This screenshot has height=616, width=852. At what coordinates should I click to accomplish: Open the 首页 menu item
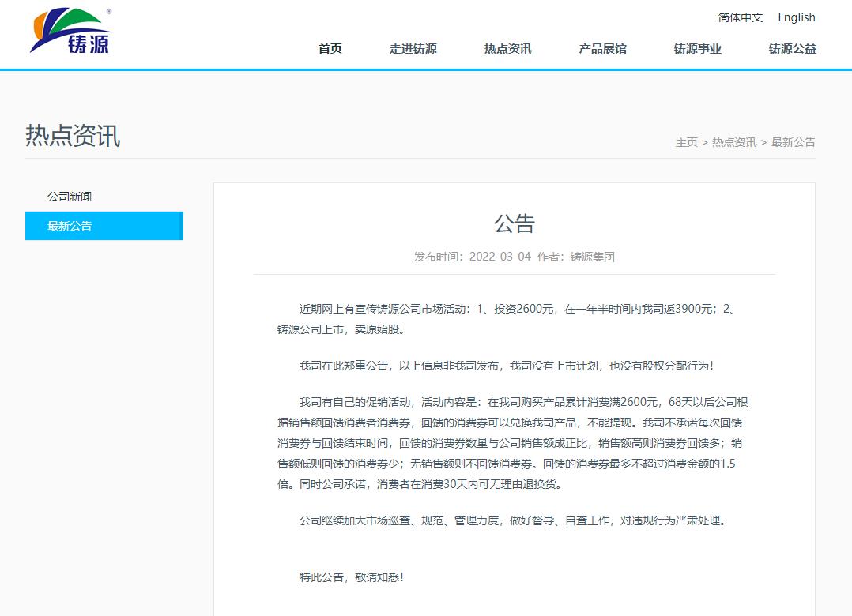[330, 49]
